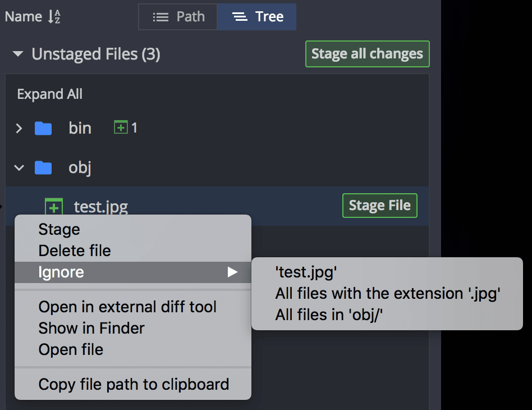Click Expand All
This screenshot has height=410, width=532.
click(49, 94)
